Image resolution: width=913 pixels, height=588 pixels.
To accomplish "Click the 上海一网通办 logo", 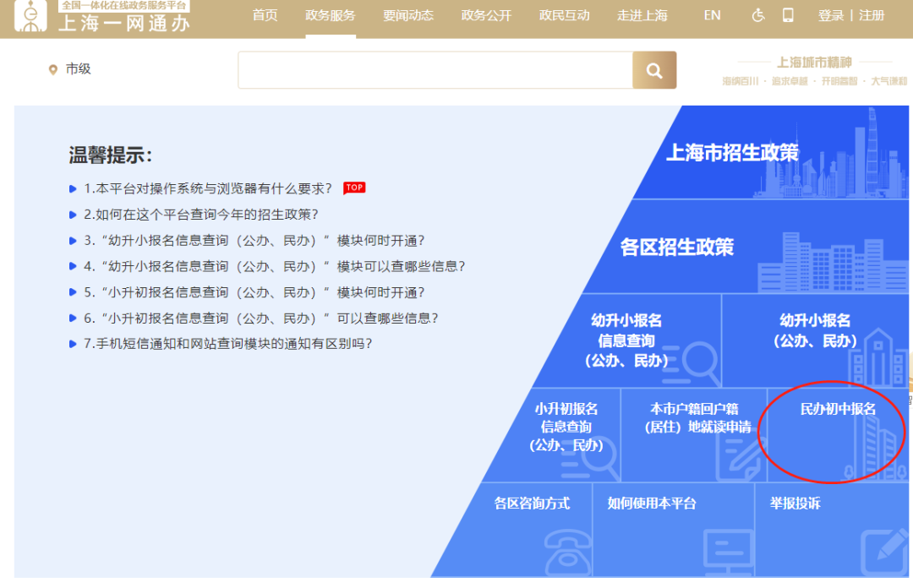I will pyautogui.click(x=103, y=17).
